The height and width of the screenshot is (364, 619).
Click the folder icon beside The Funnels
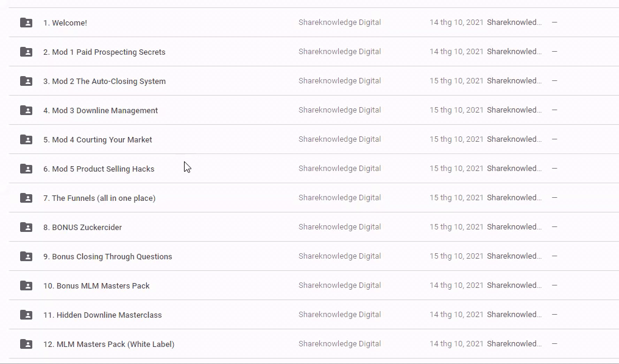[26, 198]
